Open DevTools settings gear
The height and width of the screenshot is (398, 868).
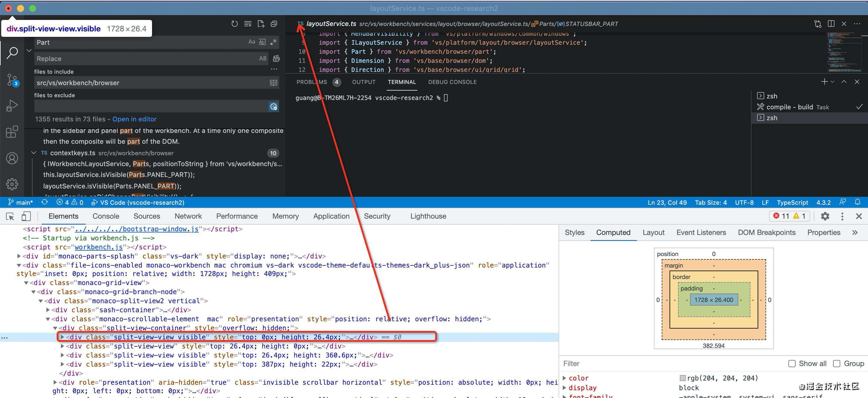coord(825,216)
